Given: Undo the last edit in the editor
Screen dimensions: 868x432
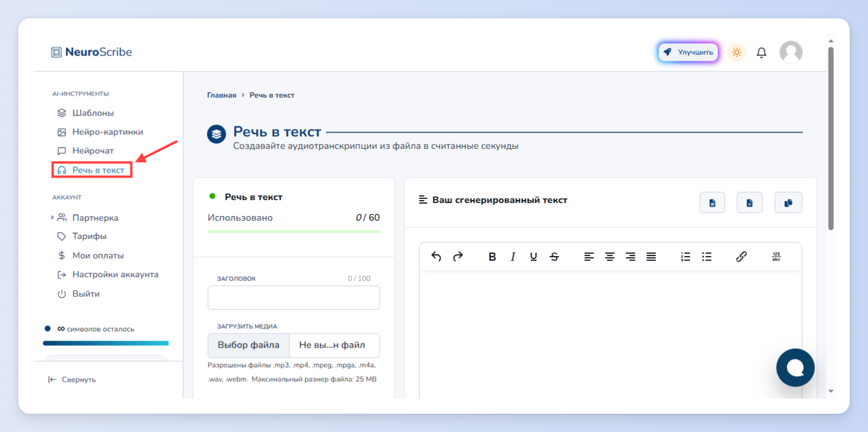Looking at the screenshot, I should pyautogui.click(x=436, y=257).
